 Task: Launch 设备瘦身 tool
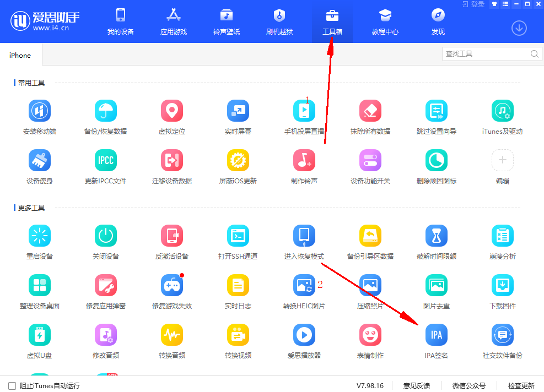coord(40,160)
